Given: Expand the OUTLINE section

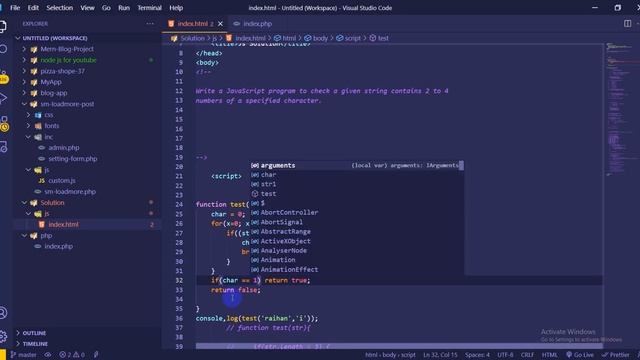Looking at the screenshot, I should tap(34, 333).
